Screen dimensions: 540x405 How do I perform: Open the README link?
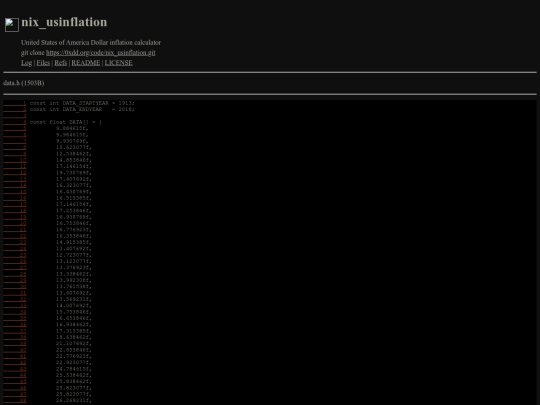(86, 63)
